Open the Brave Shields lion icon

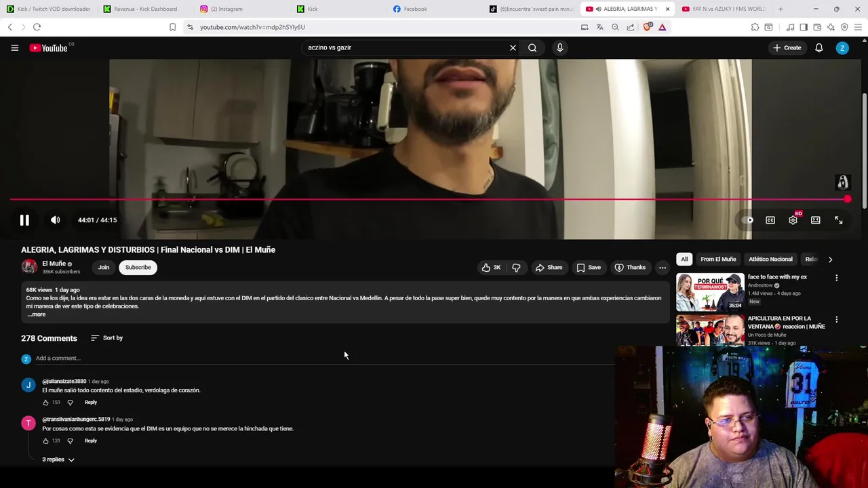647,27
